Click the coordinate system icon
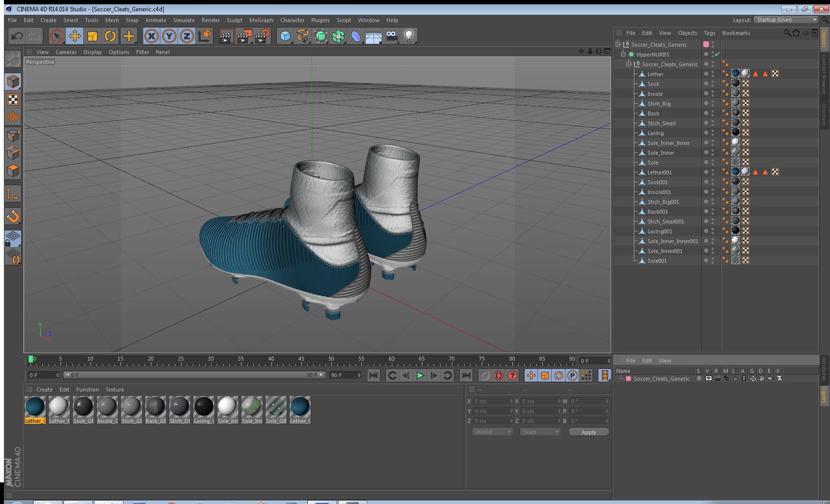 (x=205, y=36)
